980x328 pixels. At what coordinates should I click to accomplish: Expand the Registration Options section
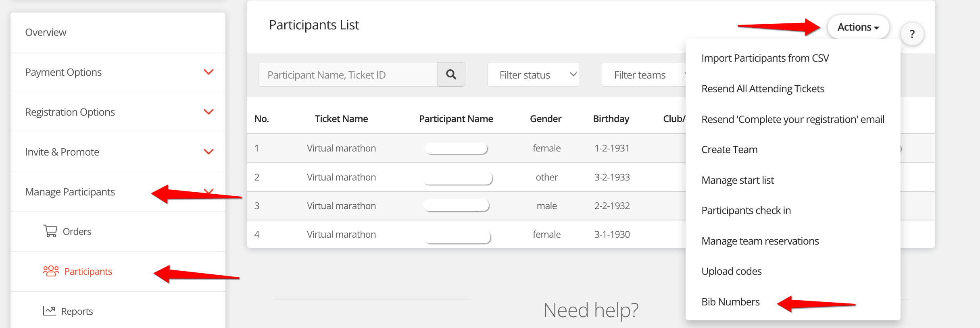pyautogui.click(x=208, y=112)
